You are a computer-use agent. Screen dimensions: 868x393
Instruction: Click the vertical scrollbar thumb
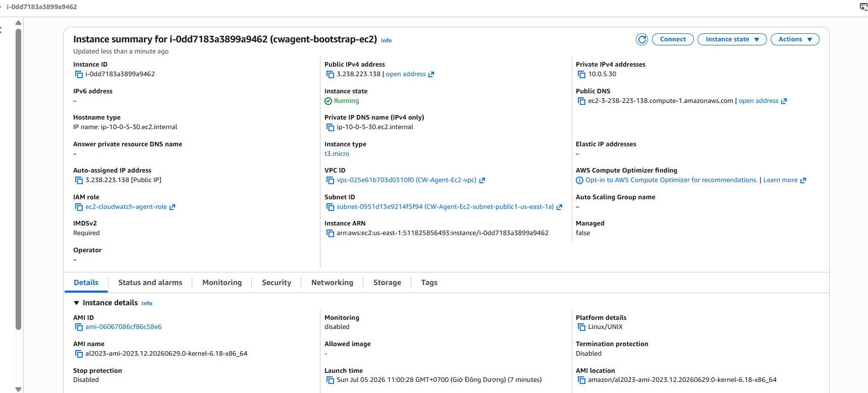click(18, 179)
